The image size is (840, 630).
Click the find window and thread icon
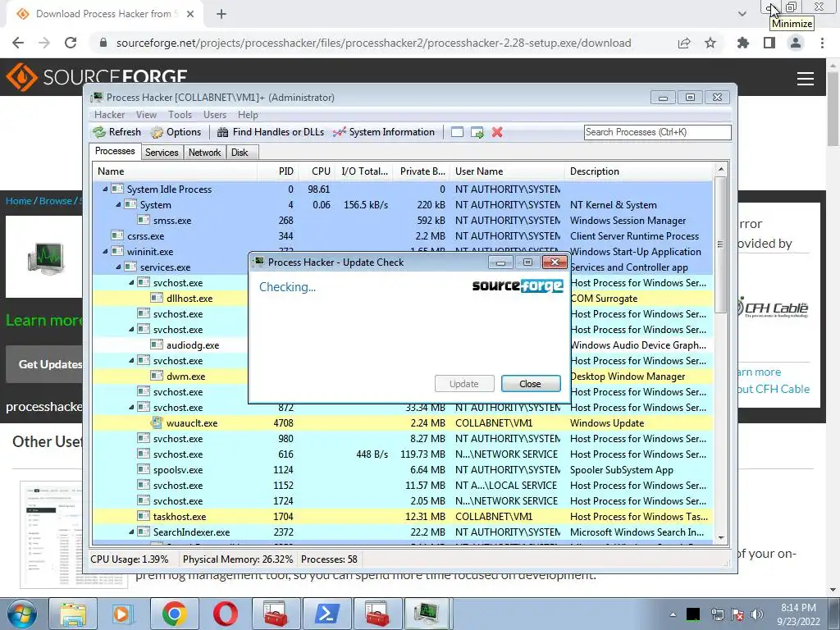477,132
